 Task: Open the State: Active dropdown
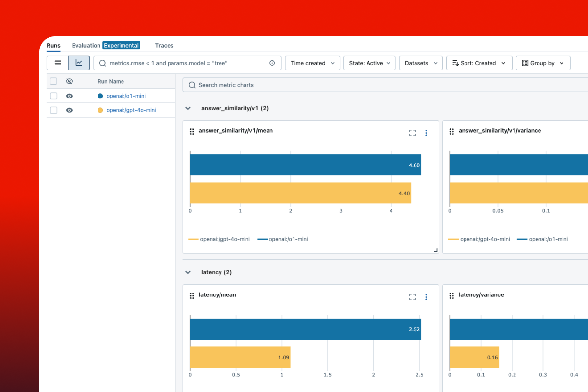pyautogui.click(x=369, y=63)
